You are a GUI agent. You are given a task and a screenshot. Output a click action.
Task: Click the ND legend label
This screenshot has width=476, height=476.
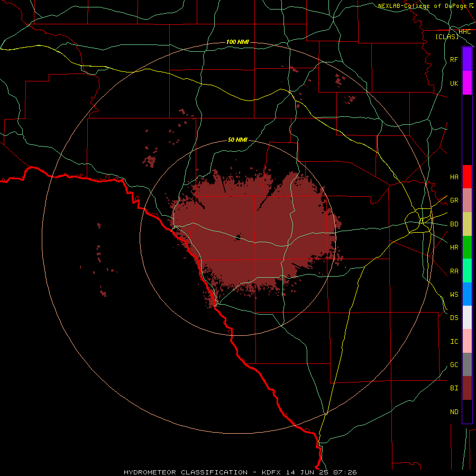point(454,412)
